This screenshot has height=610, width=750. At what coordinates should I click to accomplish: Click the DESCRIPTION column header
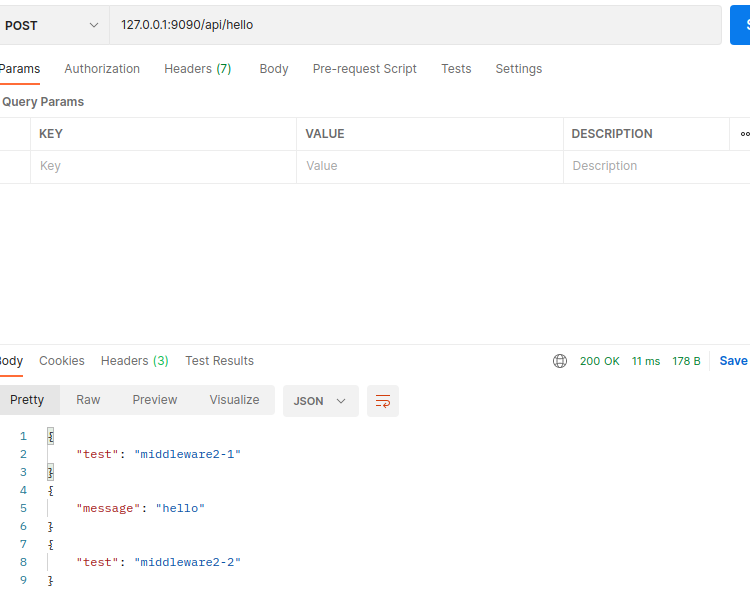click(x=612, y=134)
